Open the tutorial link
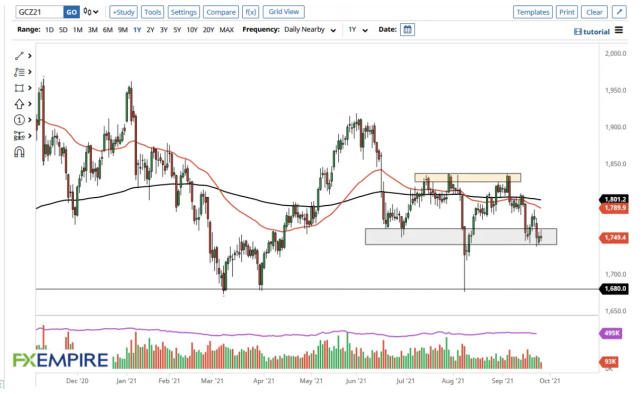The image size is (643, 394). click(592, 32)
